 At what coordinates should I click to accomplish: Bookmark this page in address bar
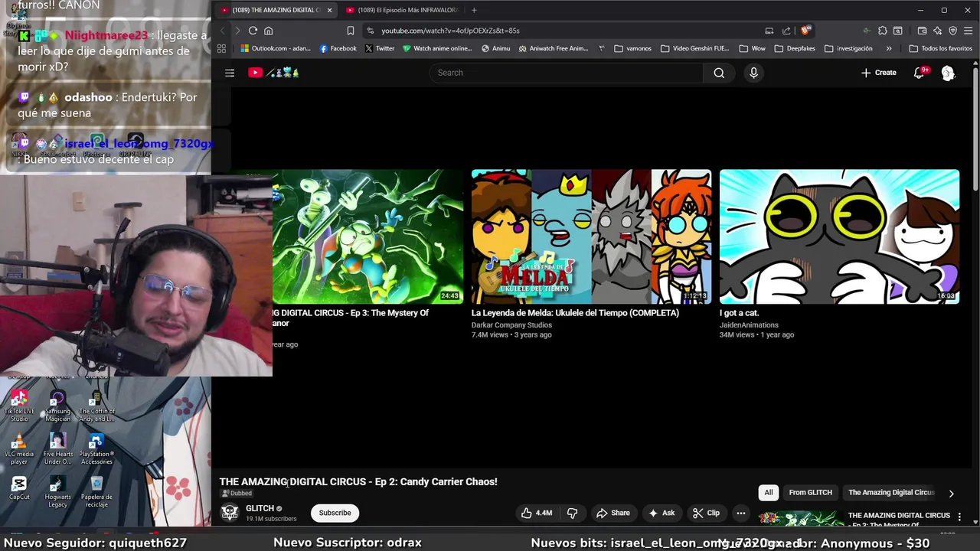350,31
